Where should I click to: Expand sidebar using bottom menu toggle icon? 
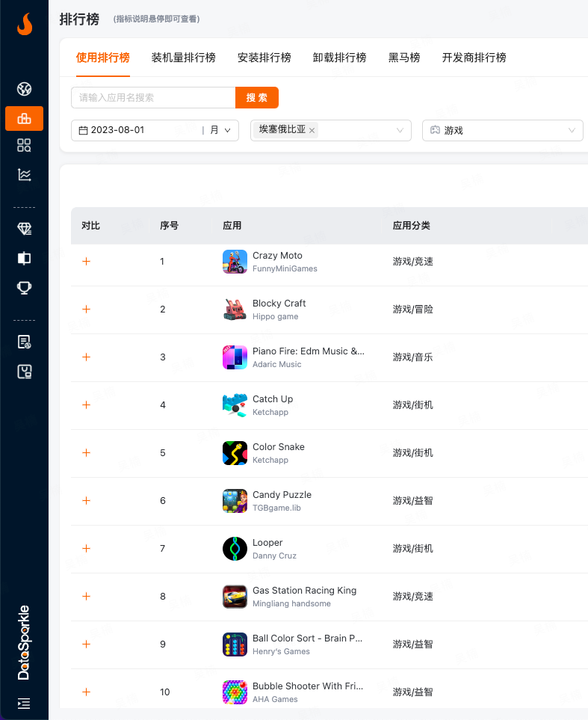pos(24,703)
